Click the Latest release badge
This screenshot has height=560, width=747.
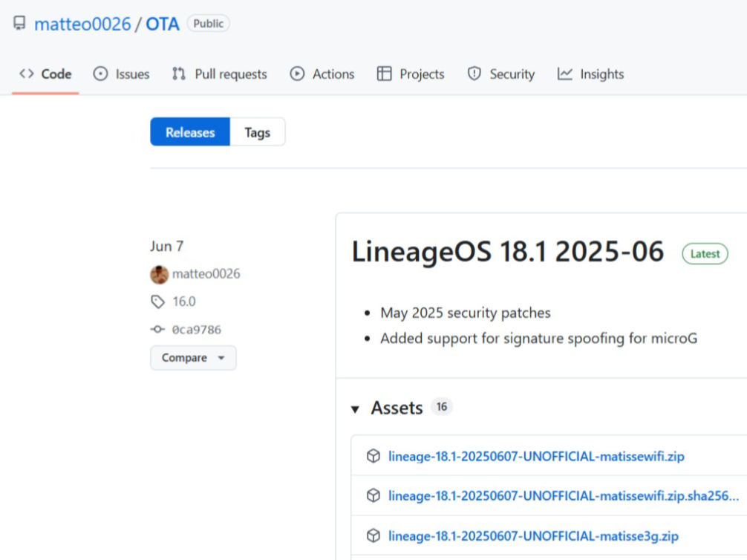(x=704, y=253)
